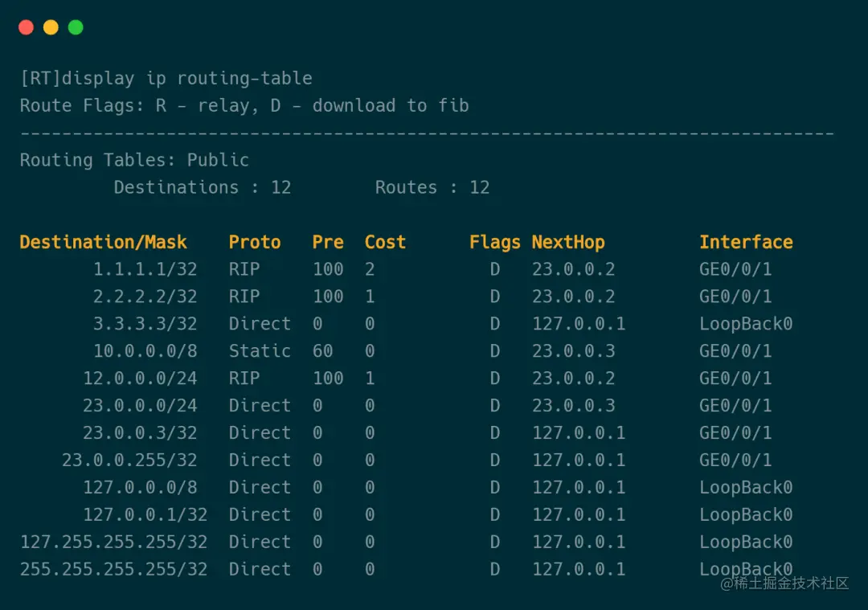Click the Static protocol entry

pos(260,351)
